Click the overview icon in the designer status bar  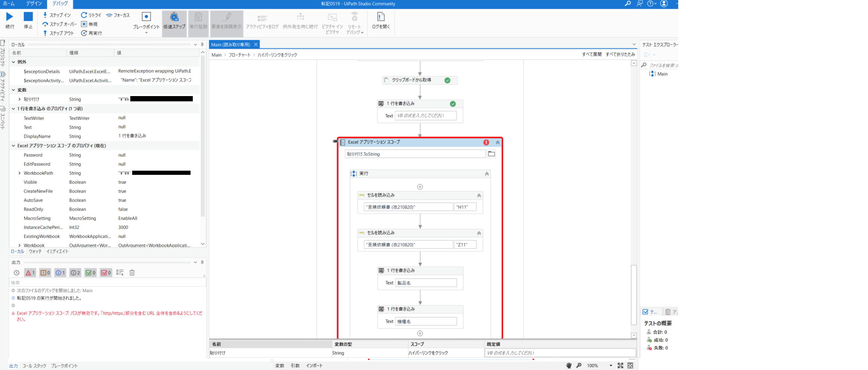630,365
